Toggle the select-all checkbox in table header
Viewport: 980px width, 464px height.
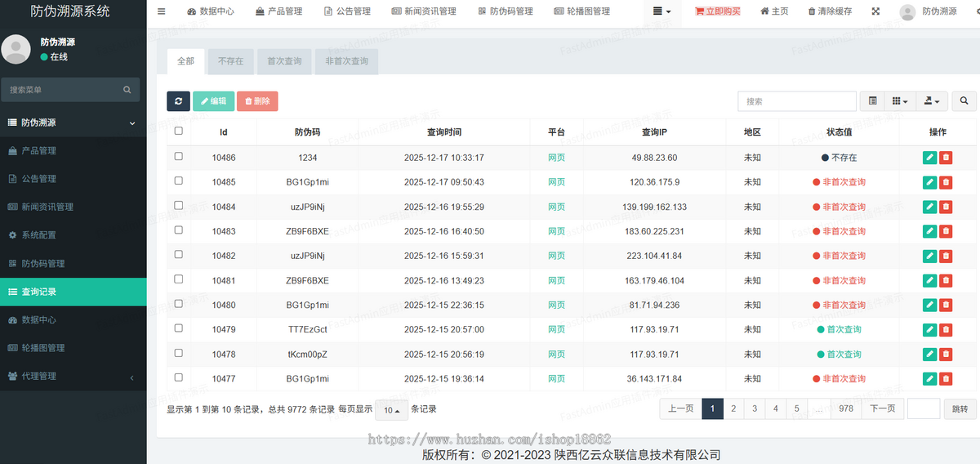[179, 131]
